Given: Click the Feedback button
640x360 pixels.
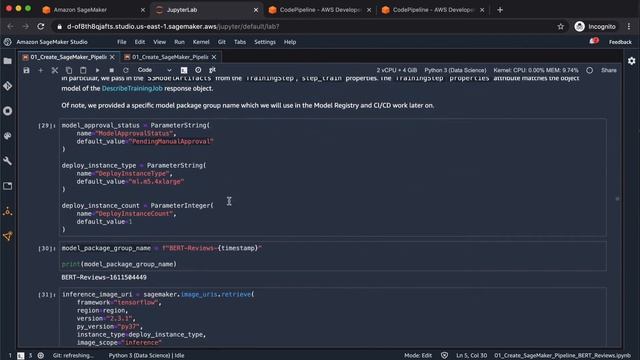Looking at the screenshot, I should click(x=620, y=42).
